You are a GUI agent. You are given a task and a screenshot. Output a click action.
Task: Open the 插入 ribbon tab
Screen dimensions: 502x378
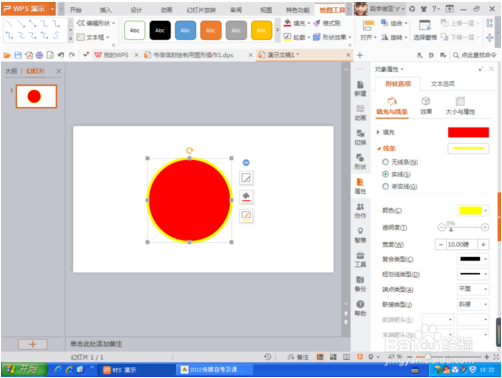pos(106,10)
